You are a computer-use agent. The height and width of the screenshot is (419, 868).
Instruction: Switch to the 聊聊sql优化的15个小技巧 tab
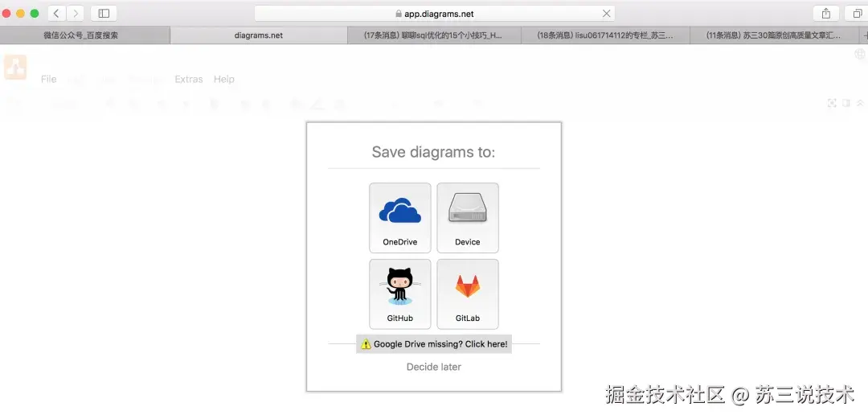[x=434, y=35]
